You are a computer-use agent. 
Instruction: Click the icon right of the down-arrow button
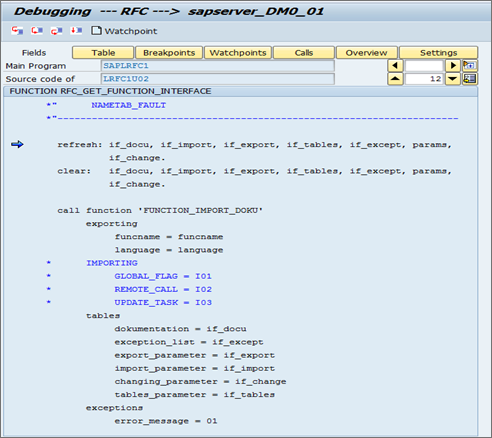point(470,79)
